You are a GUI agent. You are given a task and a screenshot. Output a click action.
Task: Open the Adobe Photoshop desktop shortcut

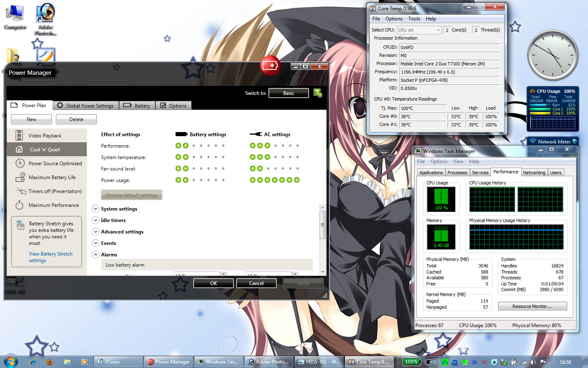[x=45, y=19]
